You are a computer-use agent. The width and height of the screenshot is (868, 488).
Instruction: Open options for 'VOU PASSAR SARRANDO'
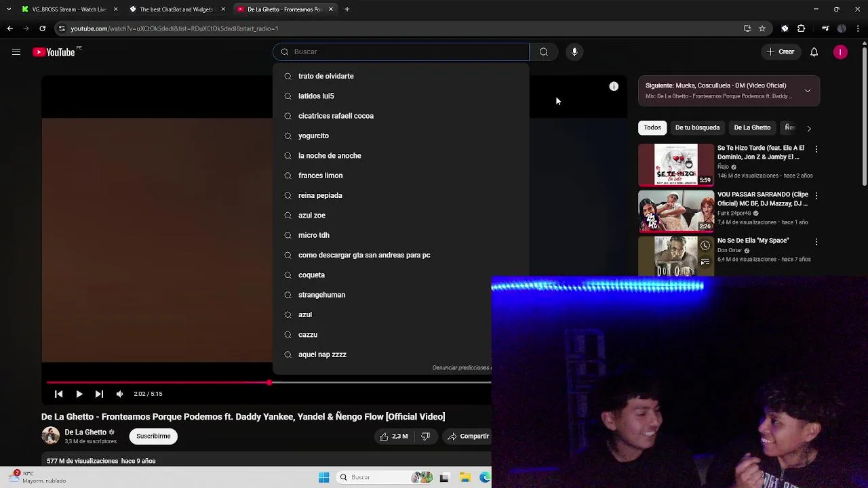816,196
